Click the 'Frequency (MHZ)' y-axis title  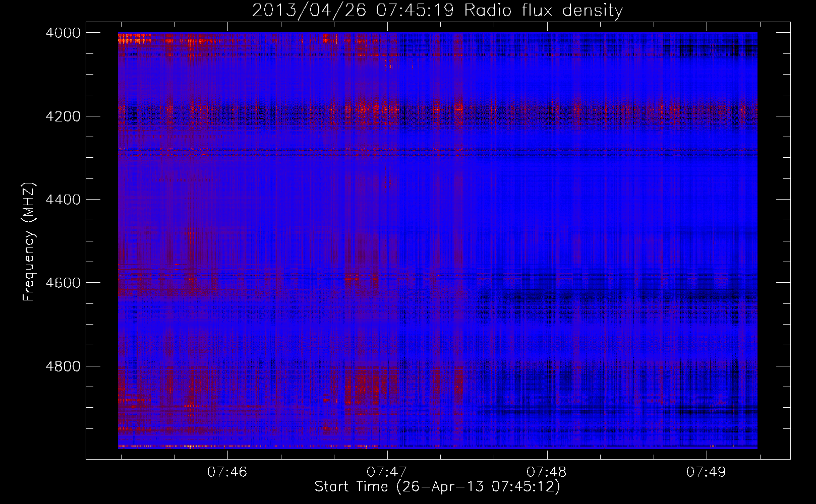click(x=29, y=242)
